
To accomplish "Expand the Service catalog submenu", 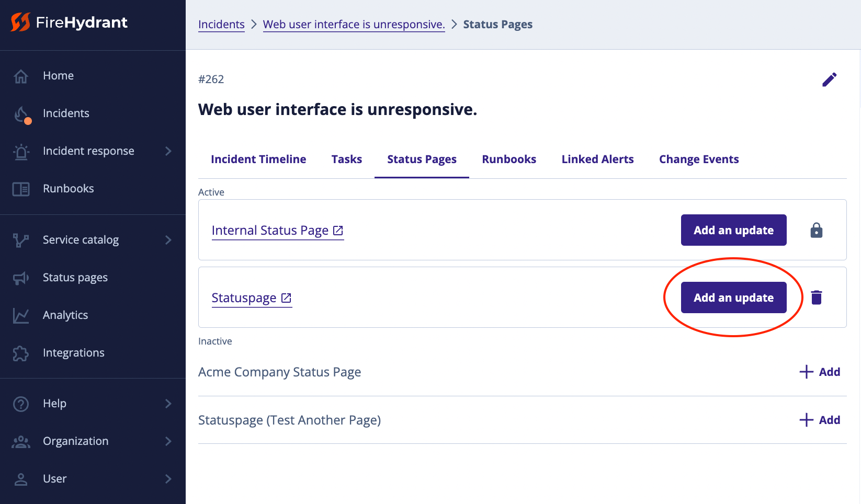I will coord(168,240).
